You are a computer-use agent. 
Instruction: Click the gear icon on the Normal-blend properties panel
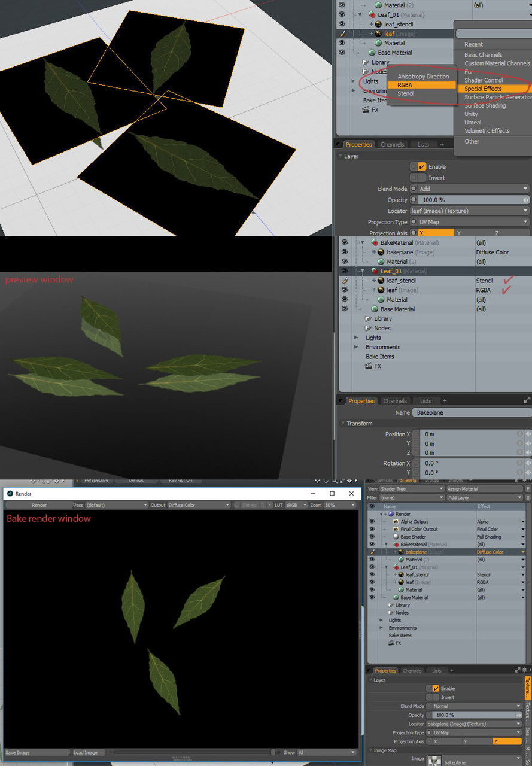525,670
